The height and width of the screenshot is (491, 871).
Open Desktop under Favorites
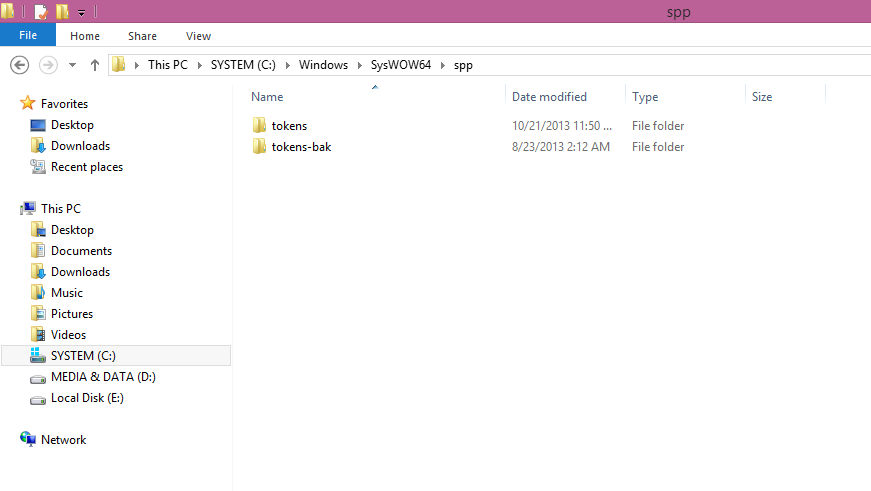[72, 125]
